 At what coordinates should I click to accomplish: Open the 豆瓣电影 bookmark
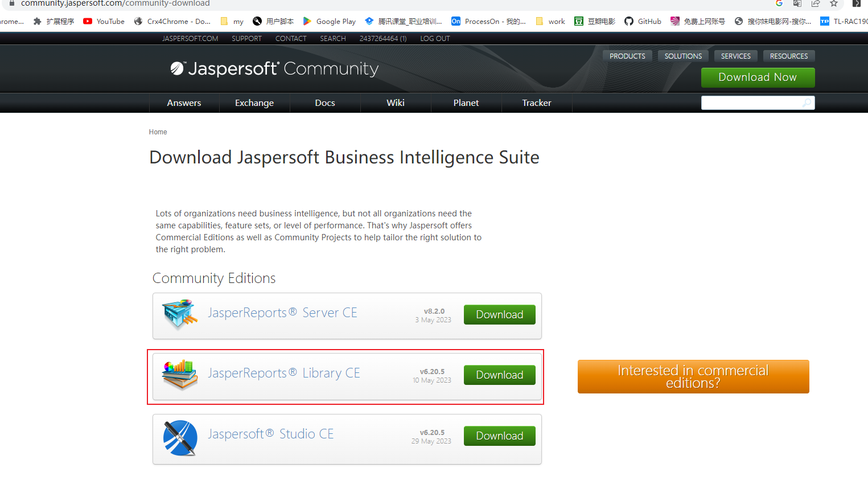tap(595, 21)
